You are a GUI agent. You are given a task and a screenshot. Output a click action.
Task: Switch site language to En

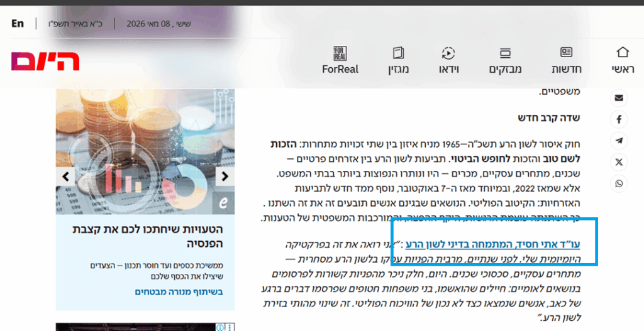(x=18, y=23)
